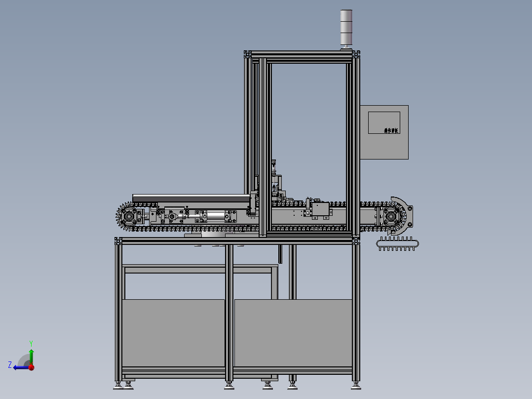
Task: Click the red X axis ball on the triad
Action: pos(32,367)
